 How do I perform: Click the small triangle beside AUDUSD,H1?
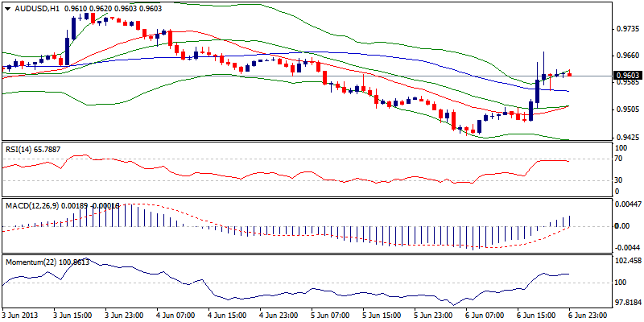pos(6,7)
